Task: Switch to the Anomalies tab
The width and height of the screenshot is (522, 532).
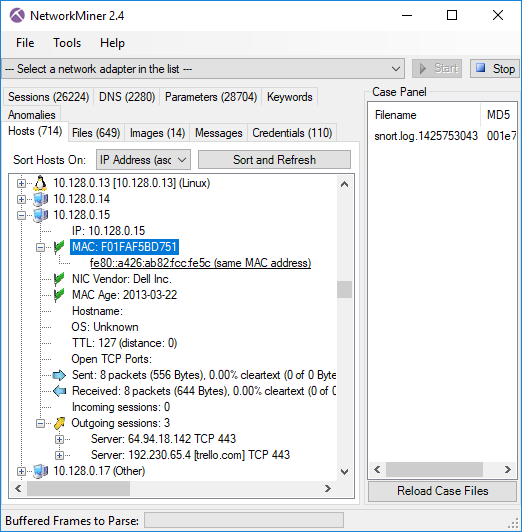Action: coord(32,114)
